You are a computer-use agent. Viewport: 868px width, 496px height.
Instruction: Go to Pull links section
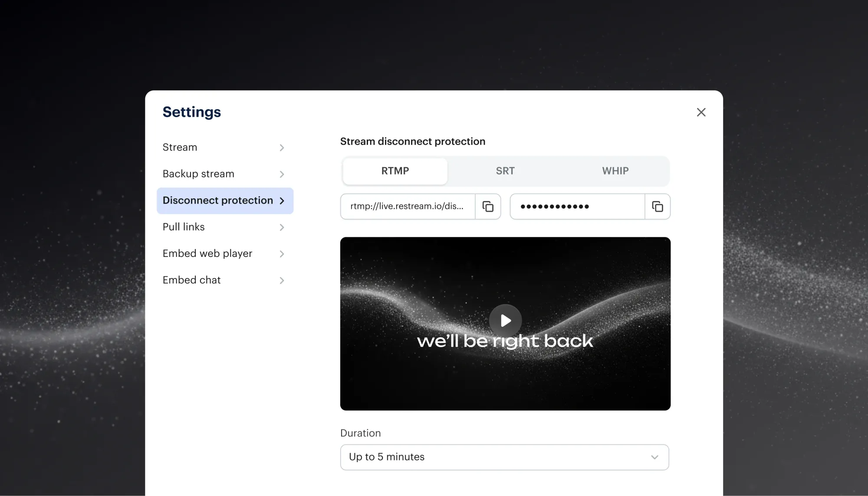click(184, 227)
